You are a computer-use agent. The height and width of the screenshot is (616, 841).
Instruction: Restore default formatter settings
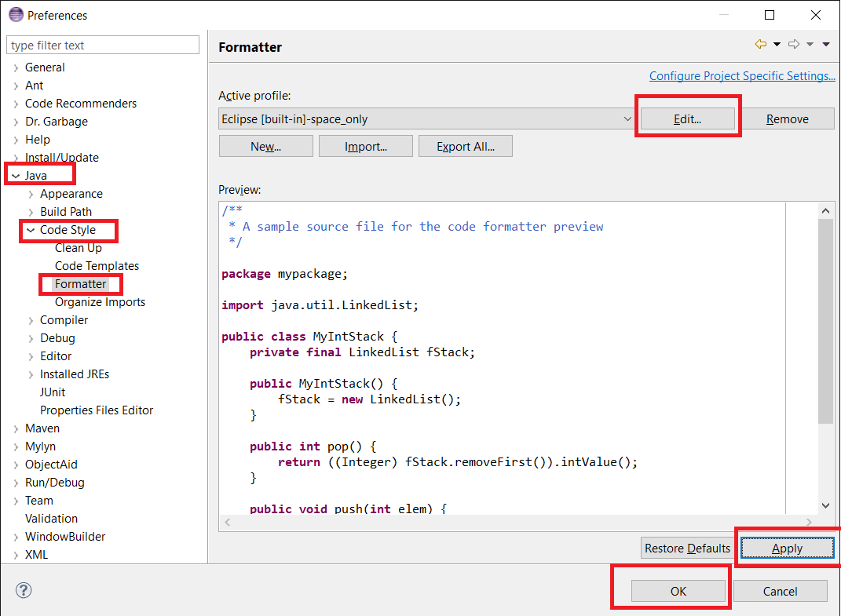click(x=687, y=547)
